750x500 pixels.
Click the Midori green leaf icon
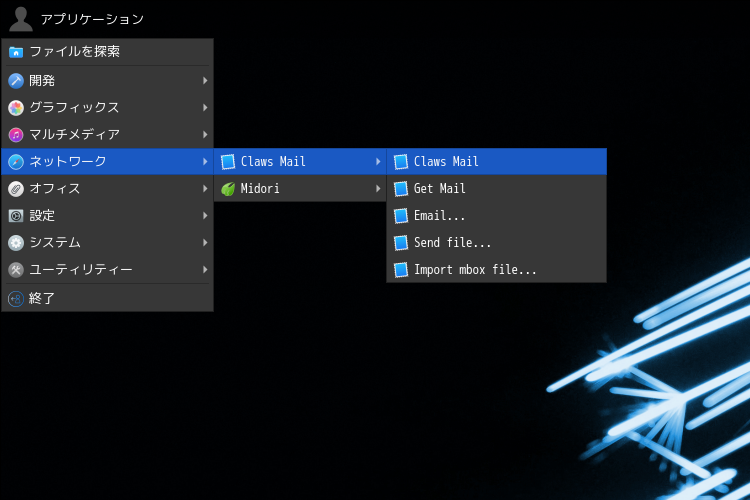pos(228,189)
